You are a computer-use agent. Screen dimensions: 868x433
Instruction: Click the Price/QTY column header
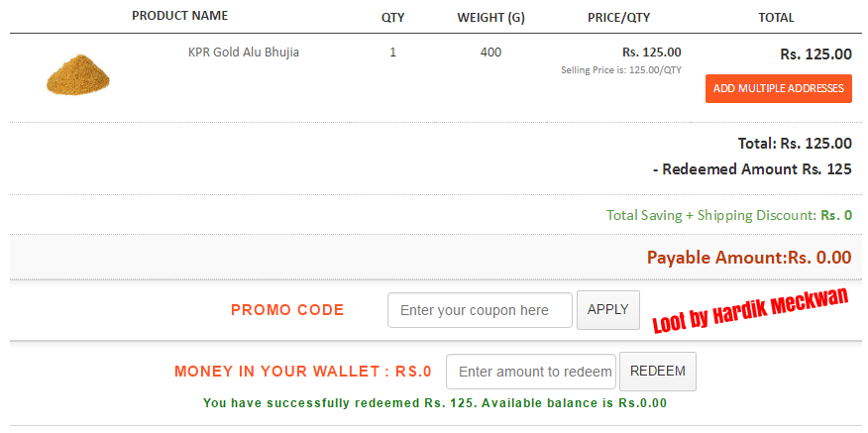coord(619,18)
